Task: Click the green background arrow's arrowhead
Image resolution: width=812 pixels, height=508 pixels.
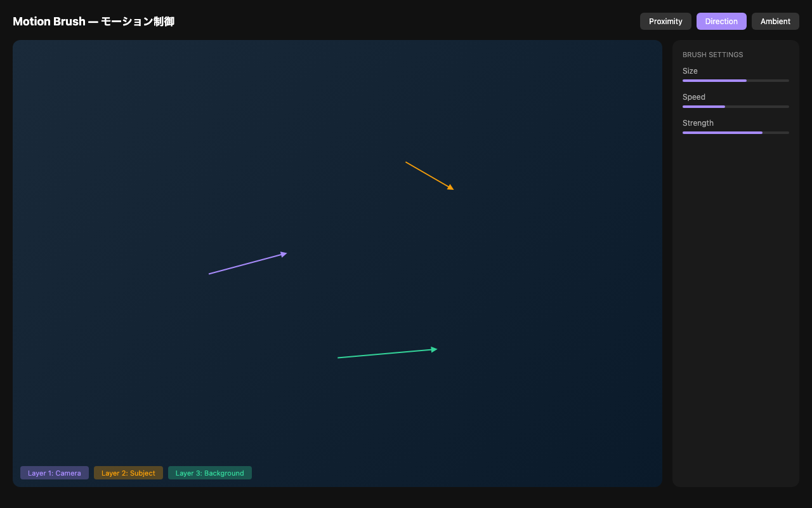Action: coord(435,349)
